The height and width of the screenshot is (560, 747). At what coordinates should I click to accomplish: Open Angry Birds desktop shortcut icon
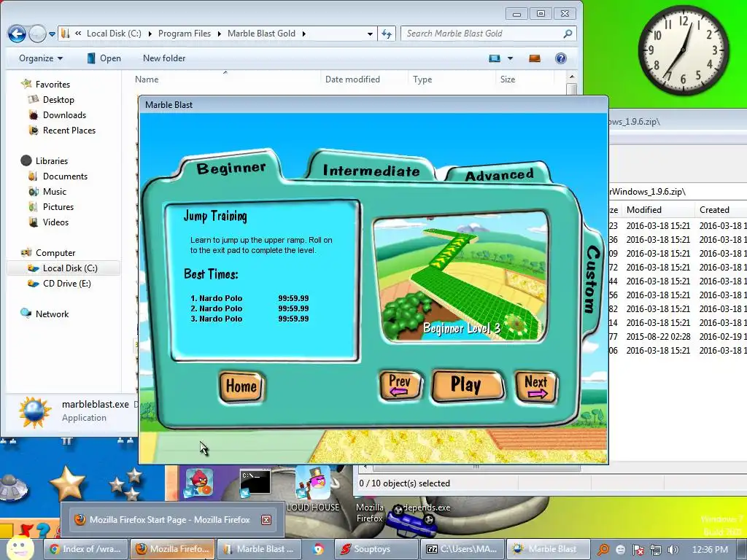(198, 483)
